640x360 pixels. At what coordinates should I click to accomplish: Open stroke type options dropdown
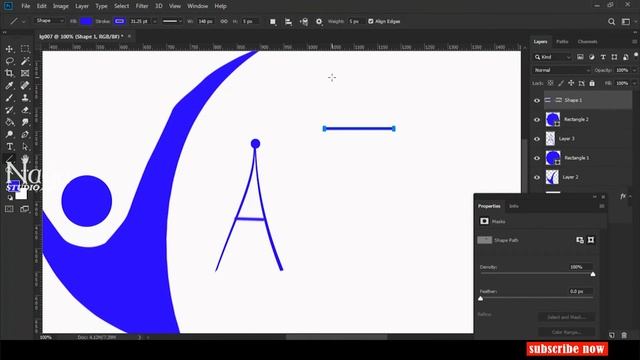(172, 21)
